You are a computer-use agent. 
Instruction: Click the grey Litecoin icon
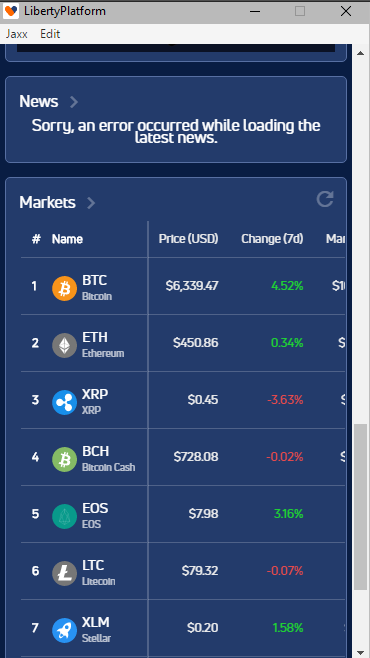[64, 574]
